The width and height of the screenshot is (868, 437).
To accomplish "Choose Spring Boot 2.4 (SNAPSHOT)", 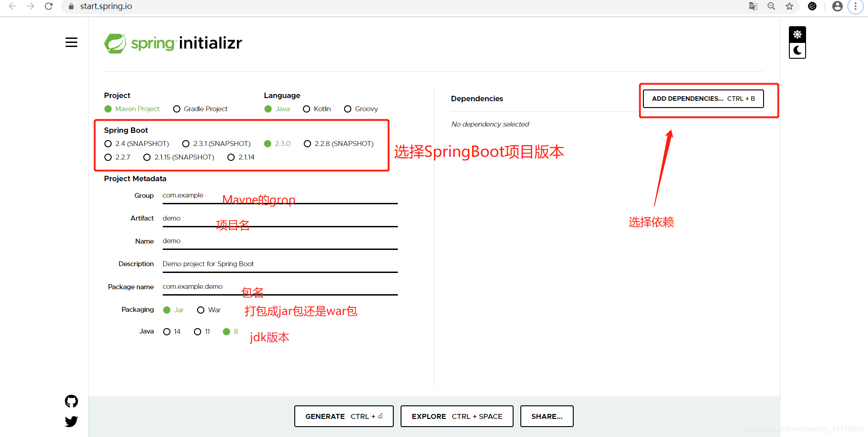I will pos(137,144).
